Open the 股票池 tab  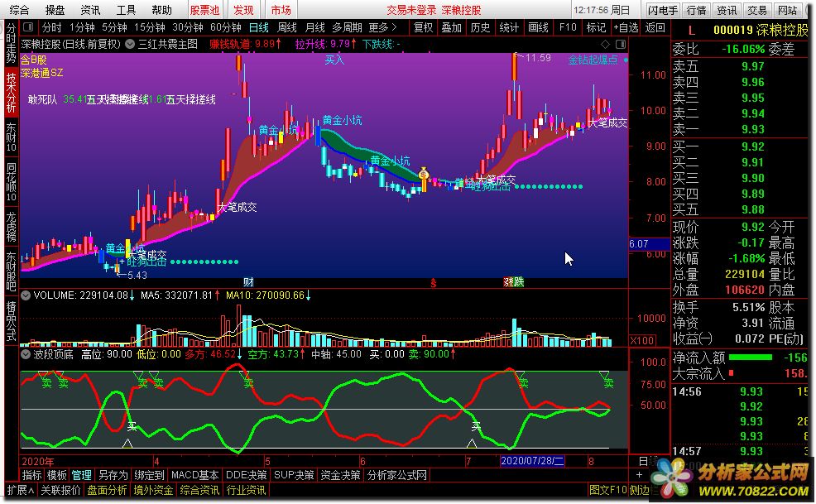[x=204, y=10]
